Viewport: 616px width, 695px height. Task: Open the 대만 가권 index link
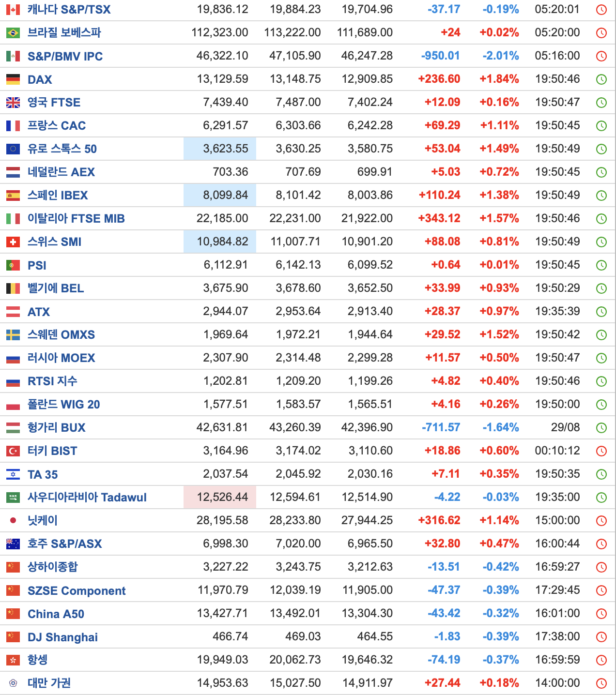pos(49,683)
